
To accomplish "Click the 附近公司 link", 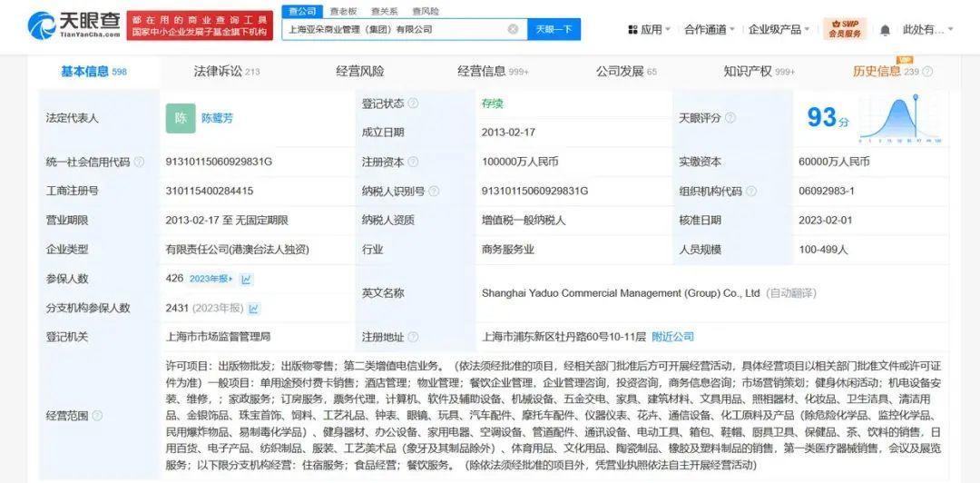I will 672,337.
